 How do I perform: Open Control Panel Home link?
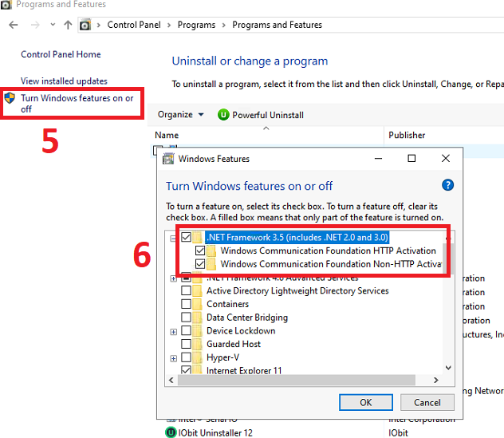[61, 54]
